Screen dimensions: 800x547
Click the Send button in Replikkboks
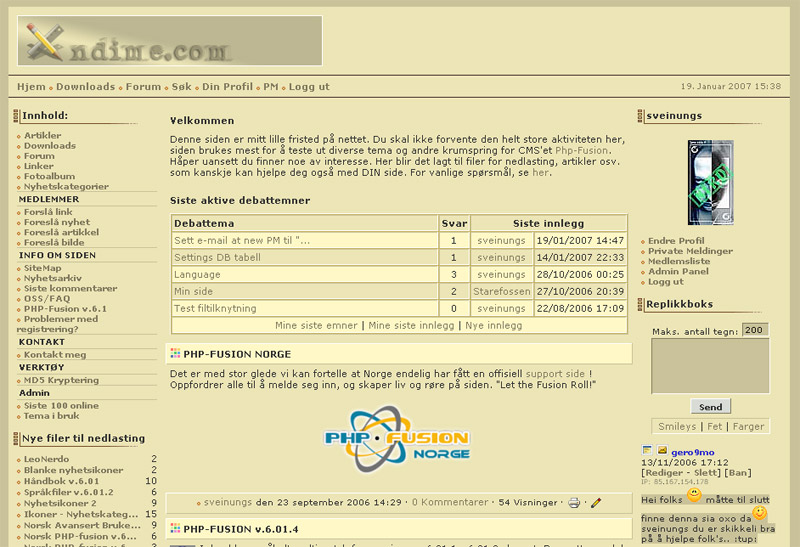pyautogui.click(x=711, y=407)
